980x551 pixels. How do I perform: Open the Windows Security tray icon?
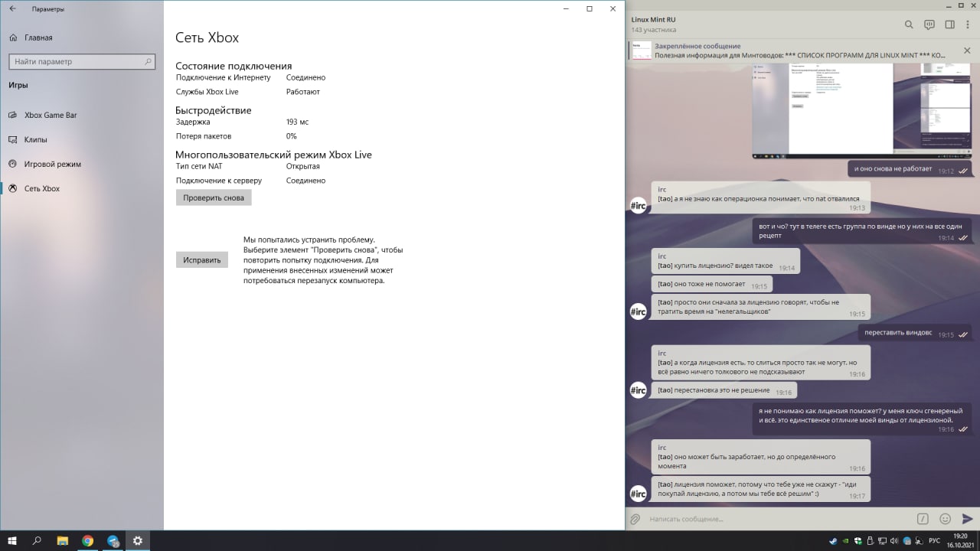857,541
